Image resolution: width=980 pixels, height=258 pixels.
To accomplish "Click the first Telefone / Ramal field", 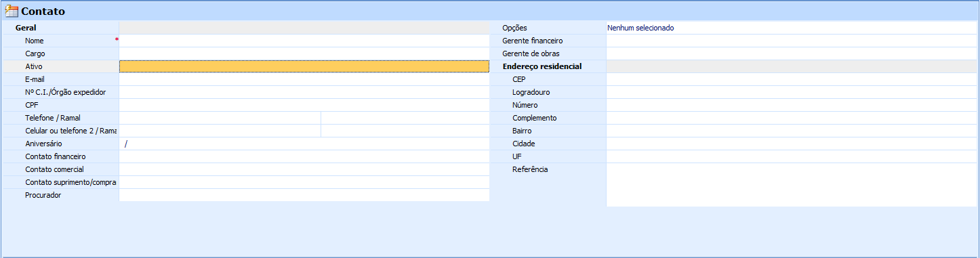I will pos(220,118).
